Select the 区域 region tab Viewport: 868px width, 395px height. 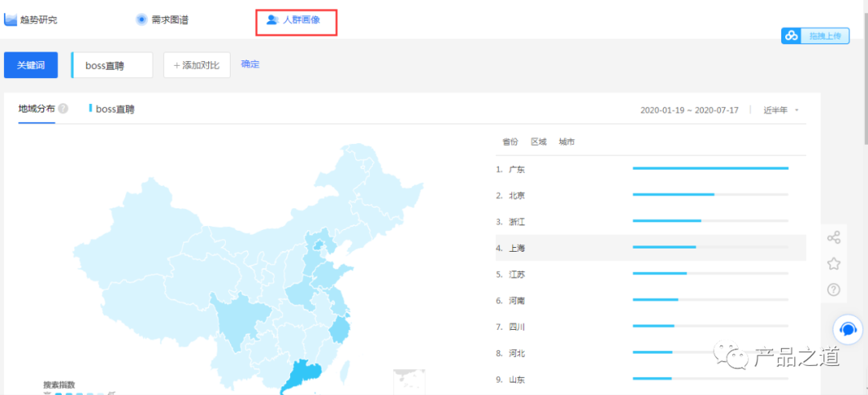tap(538, 142)
